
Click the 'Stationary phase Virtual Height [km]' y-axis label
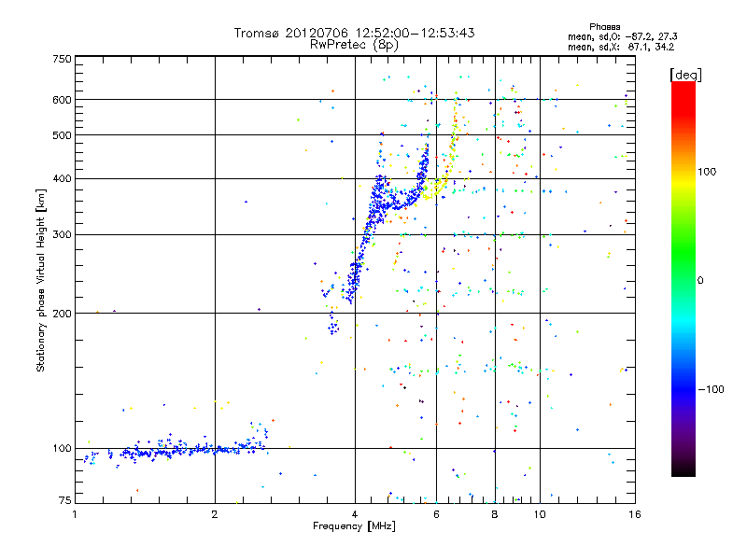point(41,280)
